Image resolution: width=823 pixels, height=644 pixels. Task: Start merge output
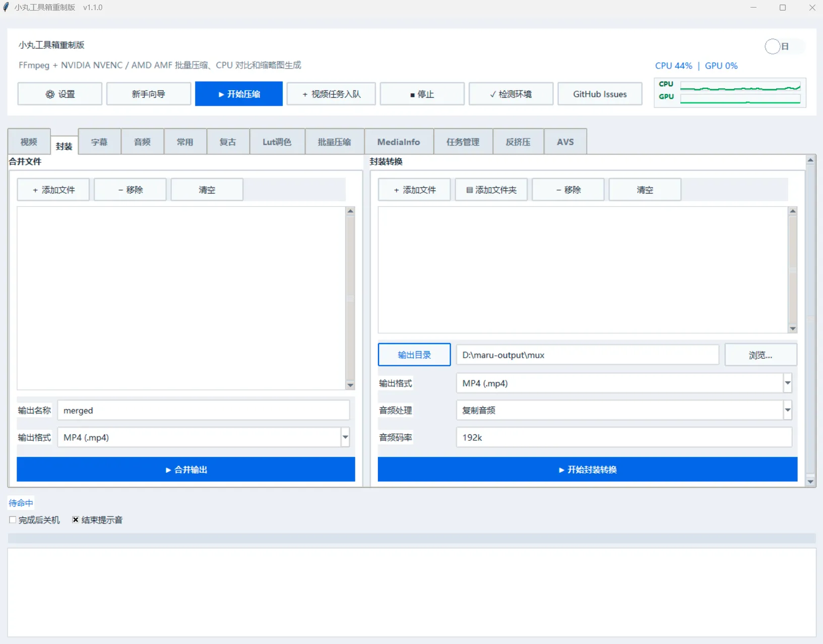click(186, 469)
